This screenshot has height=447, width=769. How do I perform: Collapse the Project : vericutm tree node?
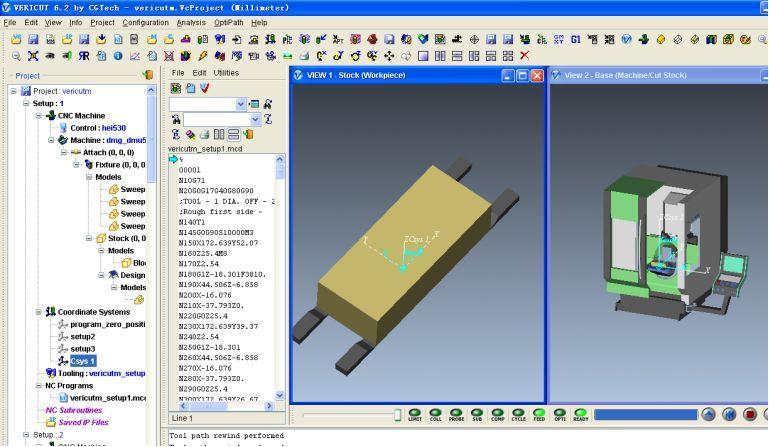pos(14,91)
